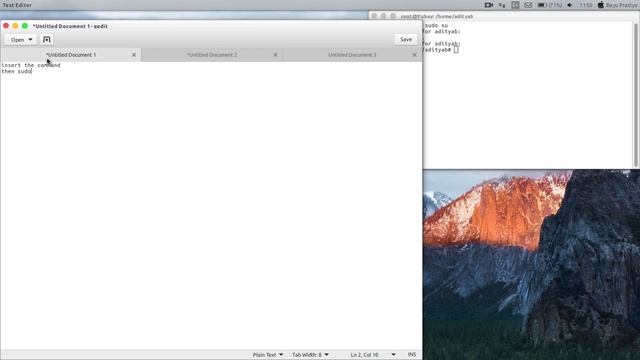Open the mail envelope indicator
The height and width of the screenshot is (360, 640).
tap(528, 5)
